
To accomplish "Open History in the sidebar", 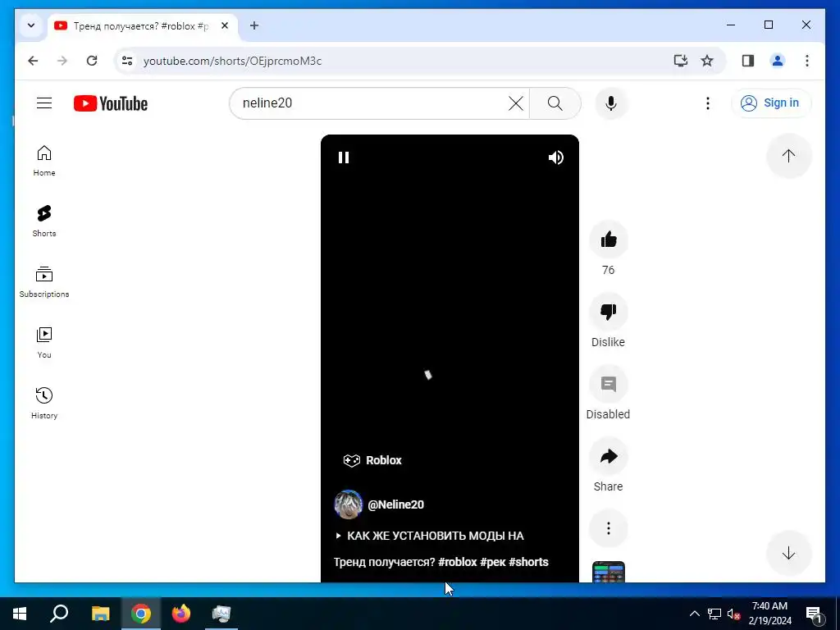I will pyautogui.click(x=44, y=404).
